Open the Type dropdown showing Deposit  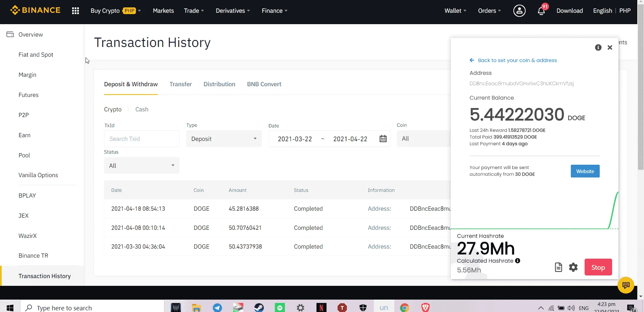[224, 139]
